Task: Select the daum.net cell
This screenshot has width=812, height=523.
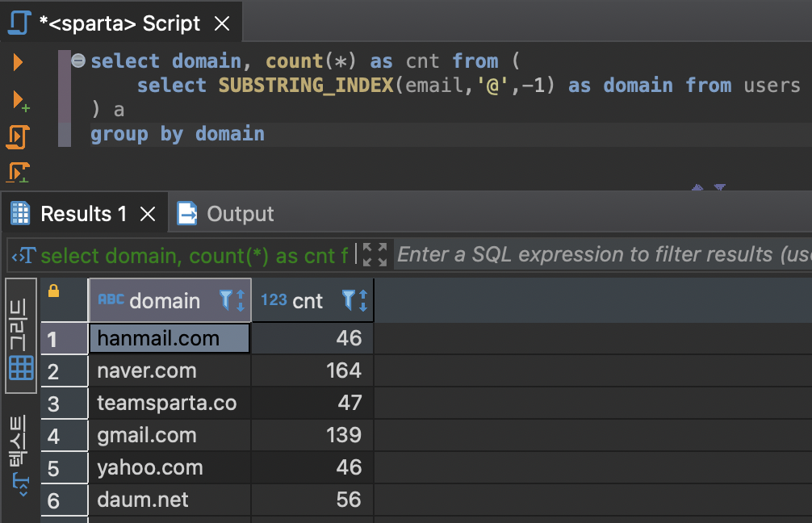Action: coord(170,500)
